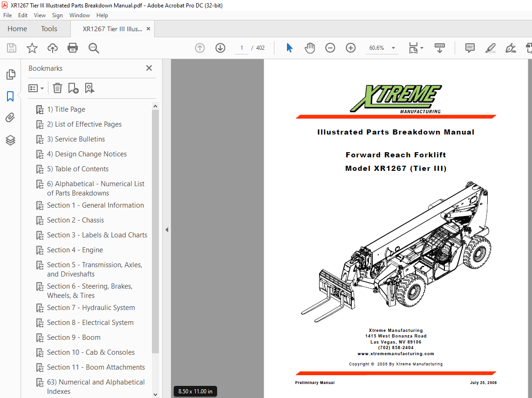Go to next page arrow
The height and width of the screenshot is (398, 532).
click(220, 48)
